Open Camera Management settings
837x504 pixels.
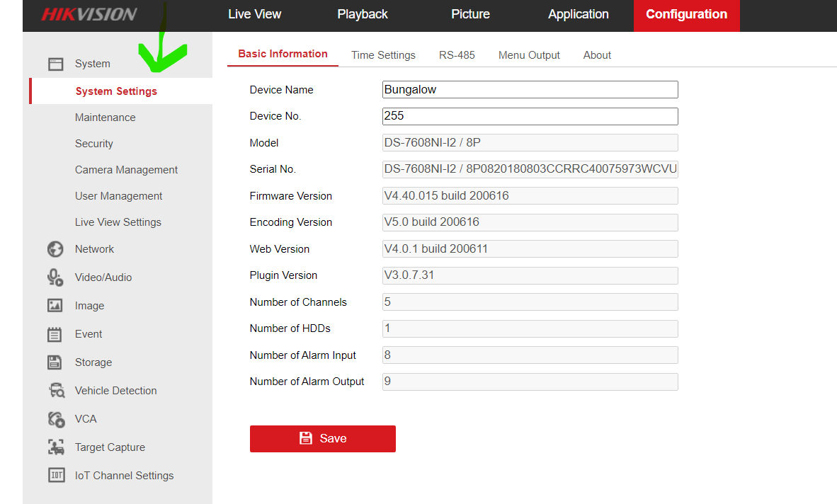coord(126,170)
